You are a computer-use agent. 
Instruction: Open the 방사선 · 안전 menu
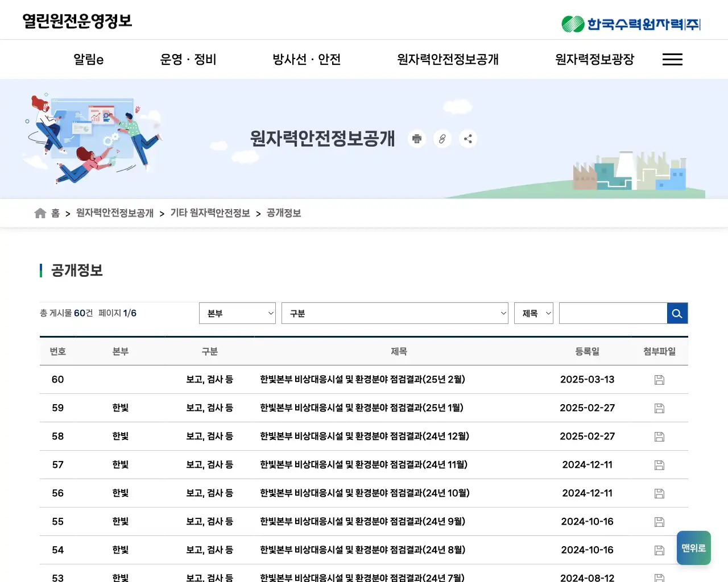tap(307, 59)
